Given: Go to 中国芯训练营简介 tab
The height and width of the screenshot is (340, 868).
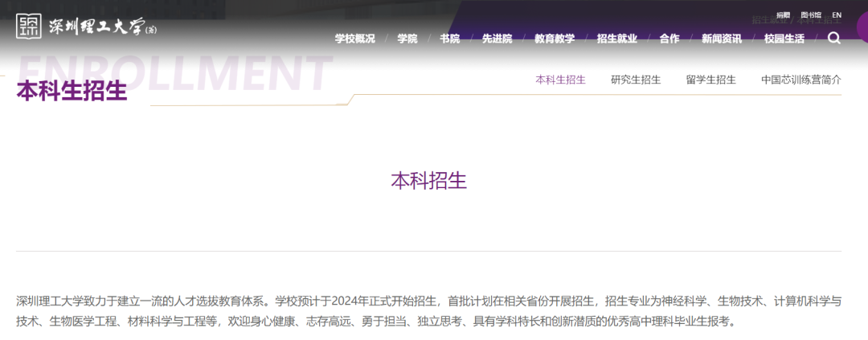Looking at the screenshot, I should 800,80.
